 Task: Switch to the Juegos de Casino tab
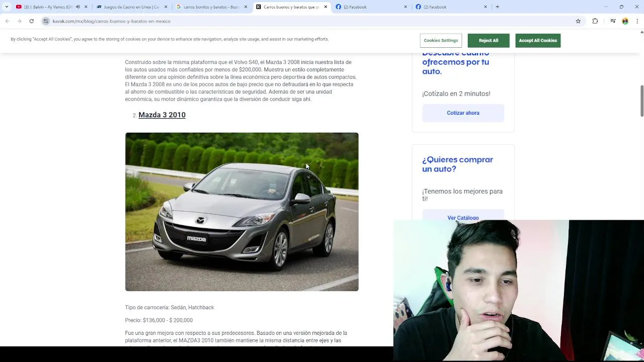click(x=131, y=7)
